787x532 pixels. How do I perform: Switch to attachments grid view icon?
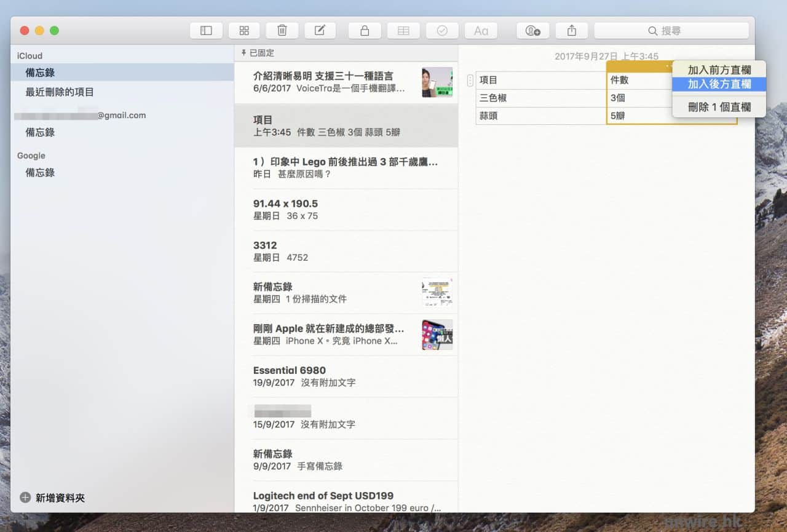pyautogui.click(x=244, y=31)
